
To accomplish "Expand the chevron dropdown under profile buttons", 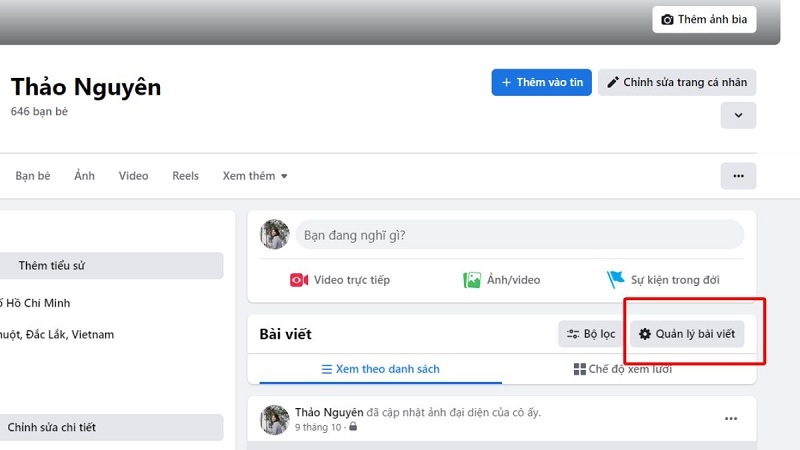I will pyautogui.click(x=738, y=115).
